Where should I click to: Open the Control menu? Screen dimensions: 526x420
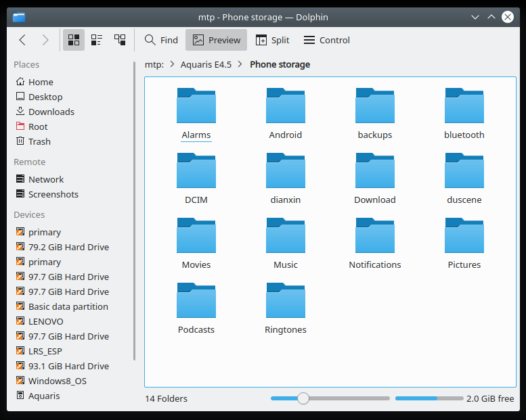(x=326, y=40)
